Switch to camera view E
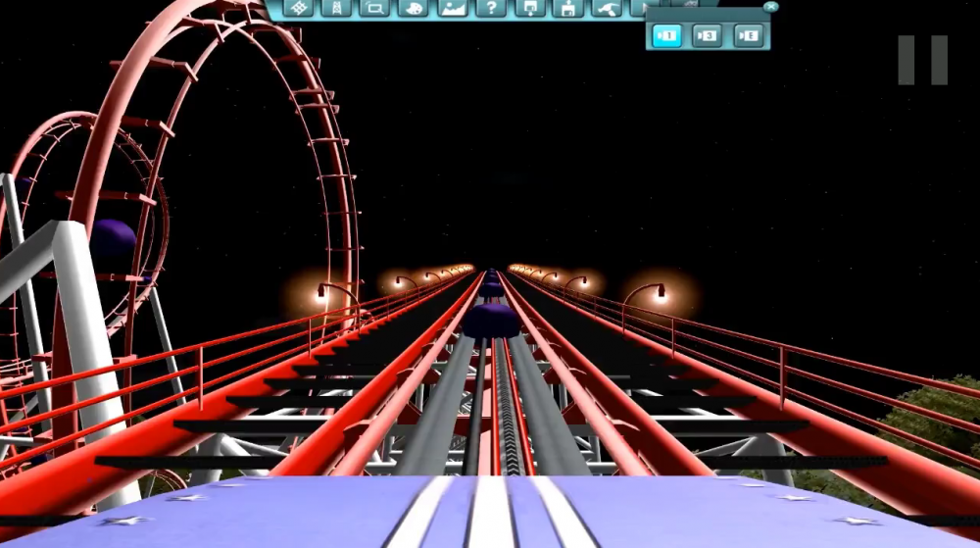The width and height of the screenshot is (980, 548). click(748, 36)
